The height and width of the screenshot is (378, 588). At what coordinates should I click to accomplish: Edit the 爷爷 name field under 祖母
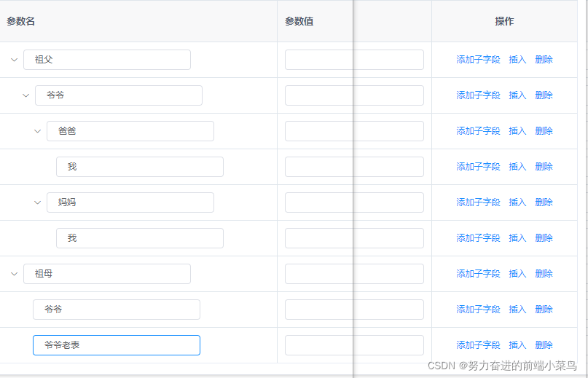[117, 310]
